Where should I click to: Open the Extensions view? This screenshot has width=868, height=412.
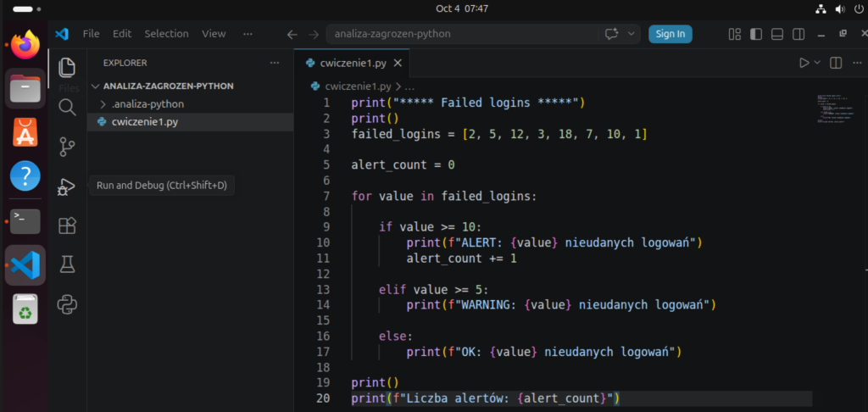[x=67, y=225]
